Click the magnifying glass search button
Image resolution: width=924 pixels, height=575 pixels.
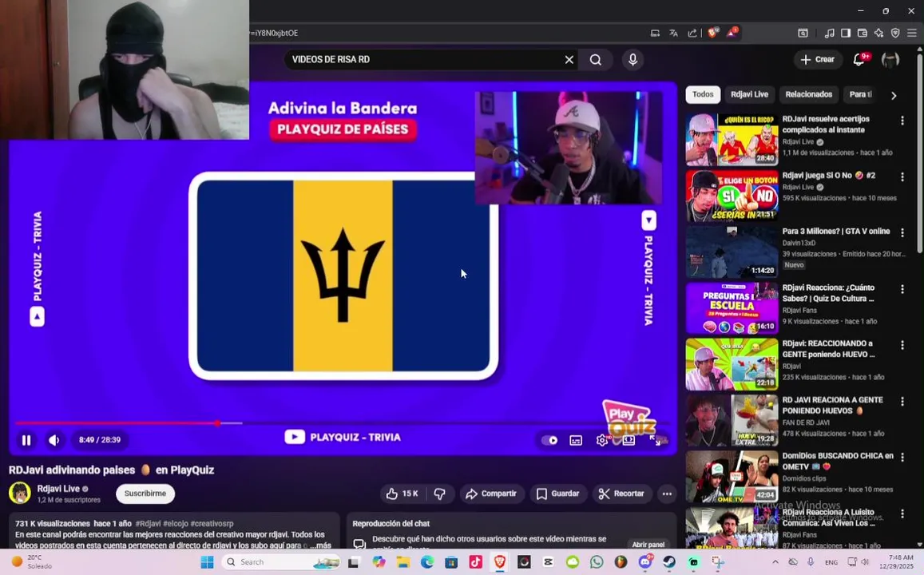[x=596, y=60]
